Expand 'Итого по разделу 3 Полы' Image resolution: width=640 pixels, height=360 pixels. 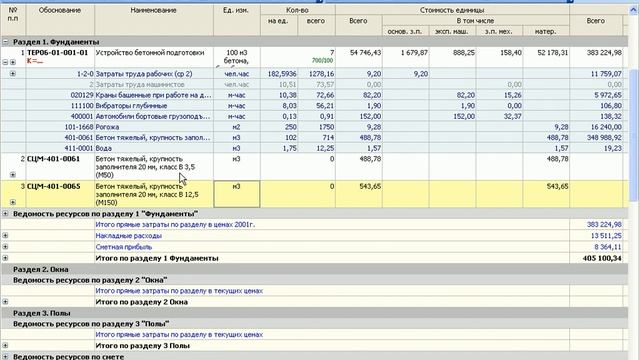[5, 345]
